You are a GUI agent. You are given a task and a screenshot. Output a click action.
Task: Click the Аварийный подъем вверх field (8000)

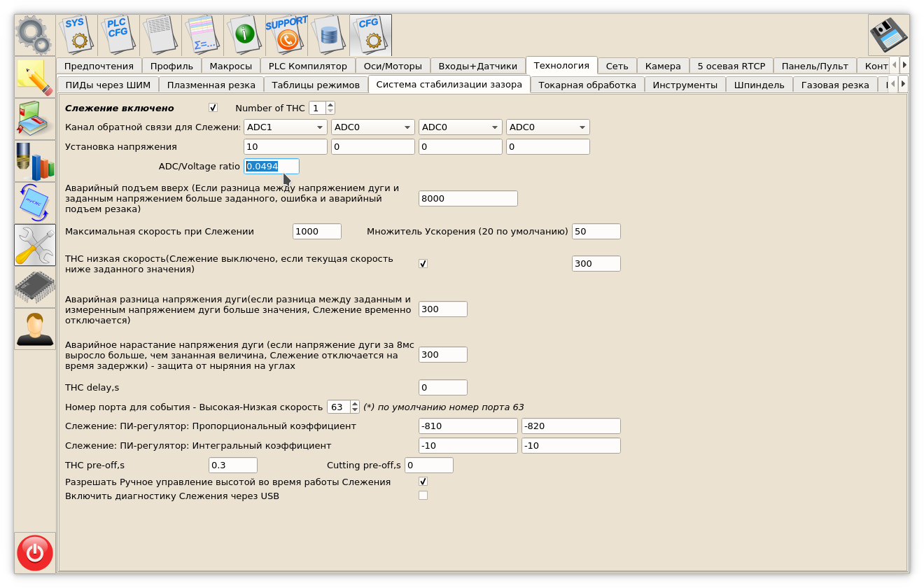click(x=468, y=198)
